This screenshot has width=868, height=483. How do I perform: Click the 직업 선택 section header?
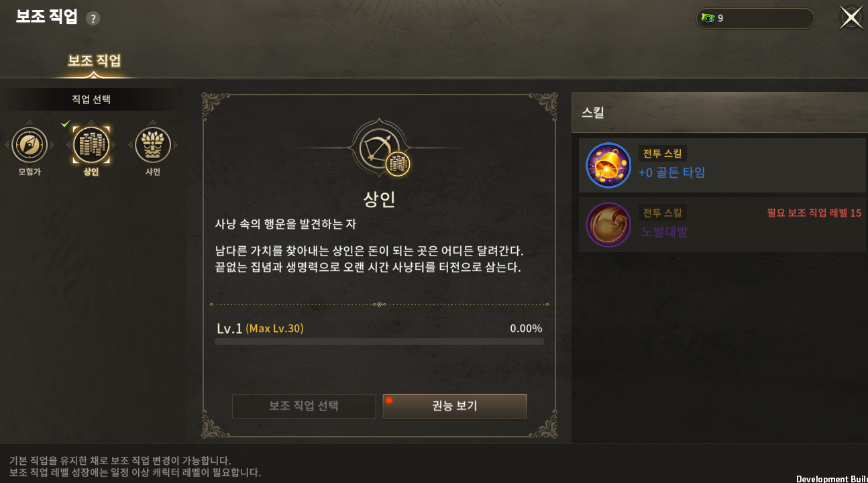(x=91, y=99)
